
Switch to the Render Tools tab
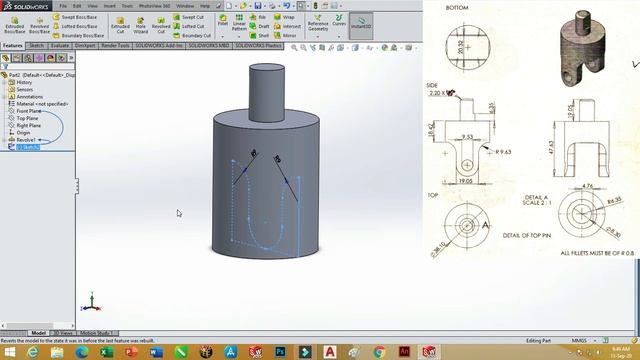(x=115, y=46)
